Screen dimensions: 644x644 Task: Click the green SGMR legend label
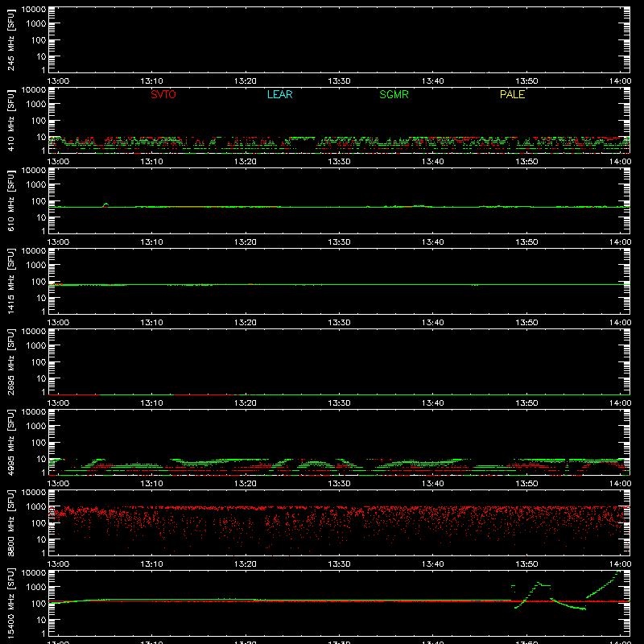[394, 94]
